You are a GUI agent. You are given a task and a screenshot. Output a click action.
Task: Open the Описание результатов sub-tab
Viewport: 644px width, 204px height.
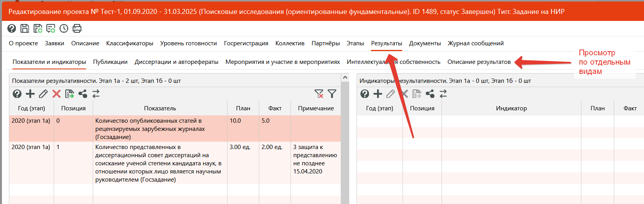pyautogui.click(x=479, y=62)
